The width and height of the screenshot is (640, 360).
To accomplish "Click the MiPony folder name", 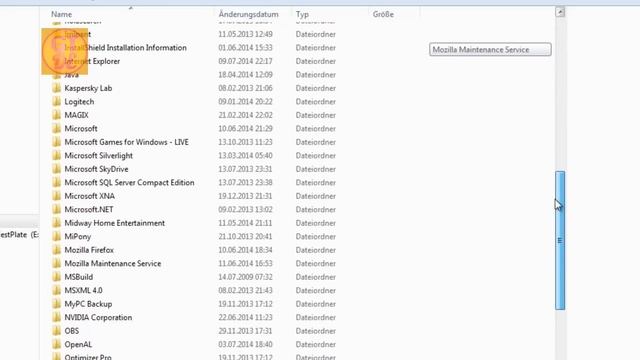I will click(x=78, y=236).
